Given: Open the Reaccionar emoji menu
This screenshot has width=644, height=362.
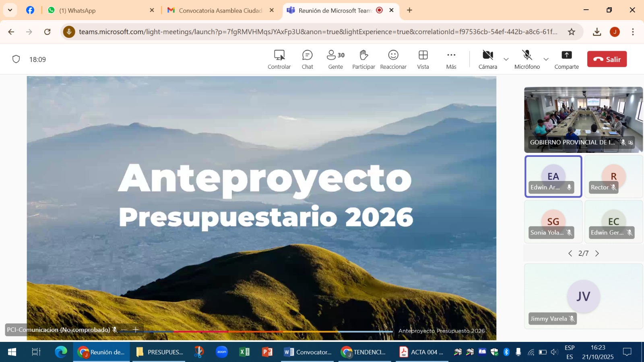Looking at the screenshot, I should (x=393, y=59).
